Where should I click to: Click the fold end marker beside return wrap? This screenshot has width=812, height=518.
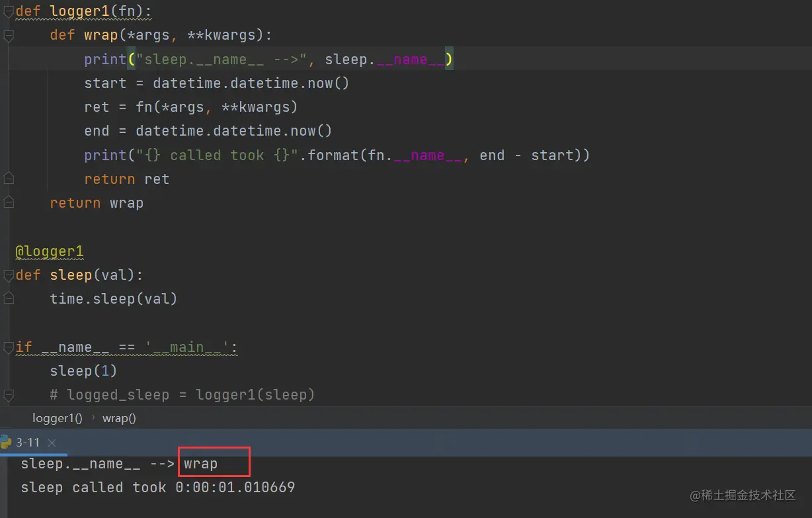pos(8,202)
